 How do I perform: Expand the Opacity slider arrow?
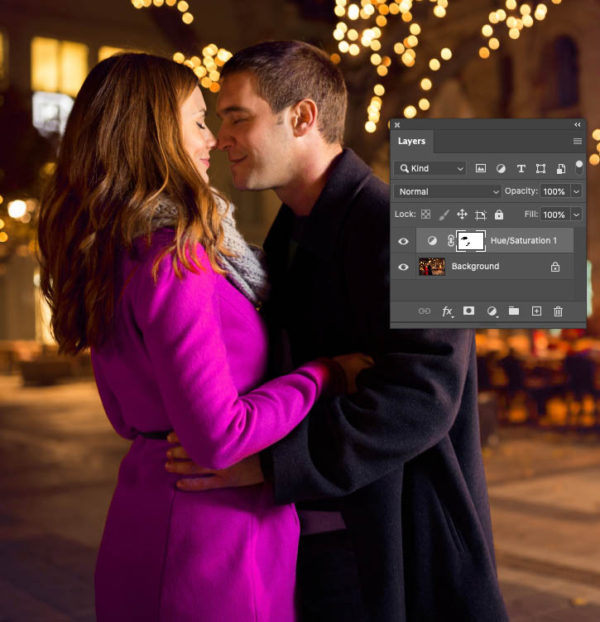pyautogui.click(x=576, y=192)
